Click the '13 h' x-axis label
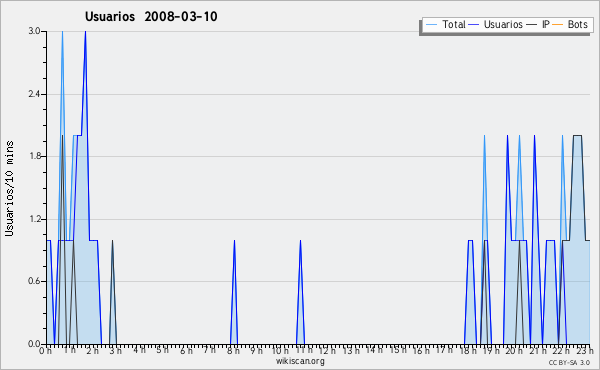The height and width of the screenshot is (370, 600). (351, 350)
